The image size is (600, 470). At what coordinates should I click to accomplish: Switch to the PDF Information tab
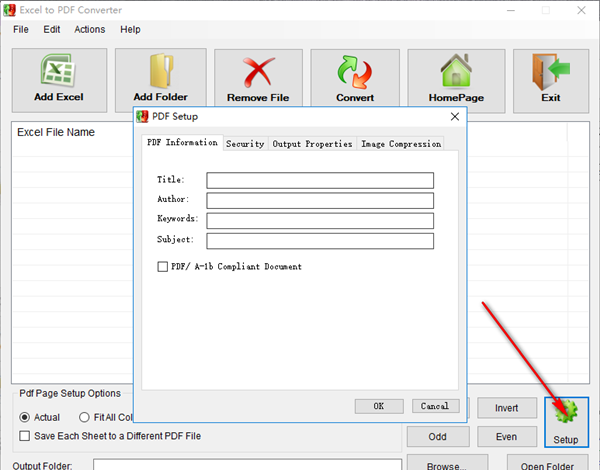[x=182, y=143]
